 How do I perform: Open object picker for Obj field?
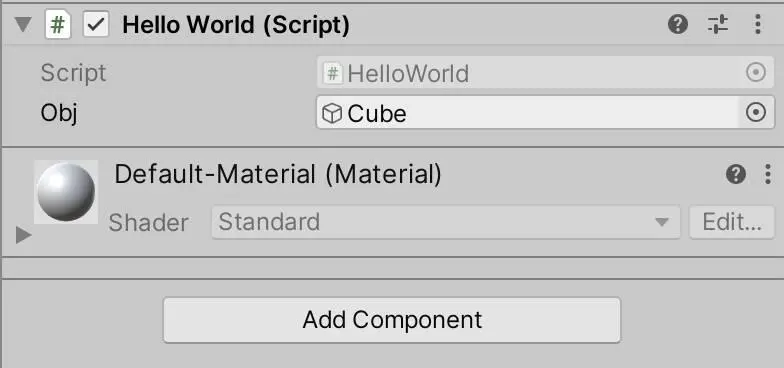756,113
